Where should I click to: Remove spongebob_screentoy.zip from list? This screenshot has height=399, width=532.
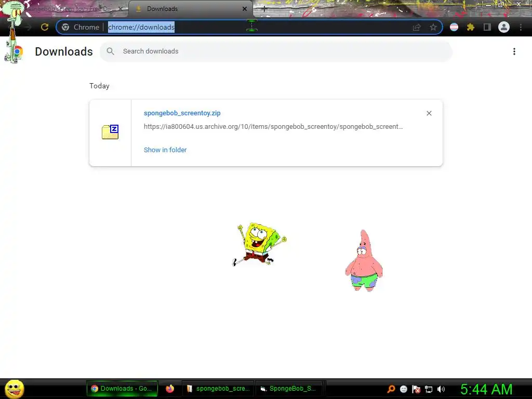[x=429, y=113]
